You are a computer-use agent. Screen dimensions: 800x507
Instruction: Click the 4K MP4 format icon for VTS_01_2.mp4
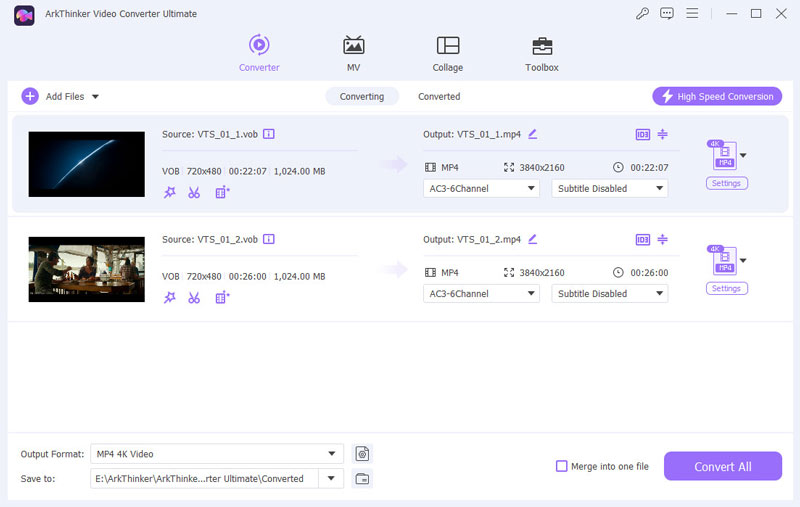723,260
